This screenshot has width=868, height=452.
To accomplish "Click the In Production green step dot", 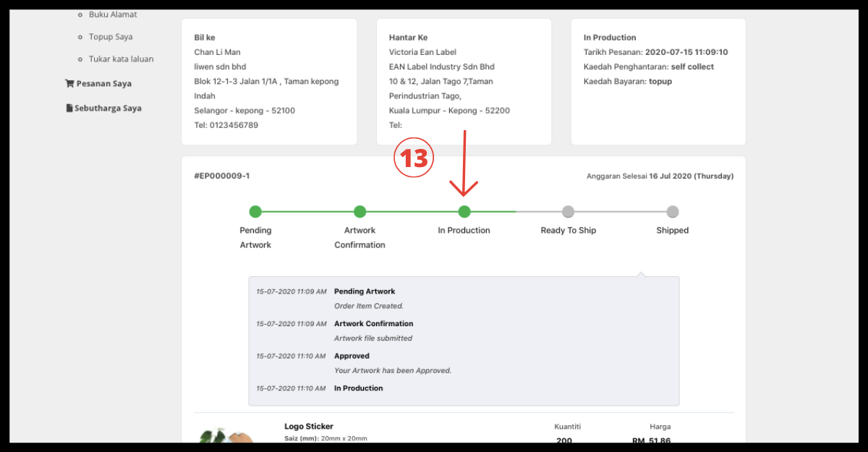I will tap(464, 212).
